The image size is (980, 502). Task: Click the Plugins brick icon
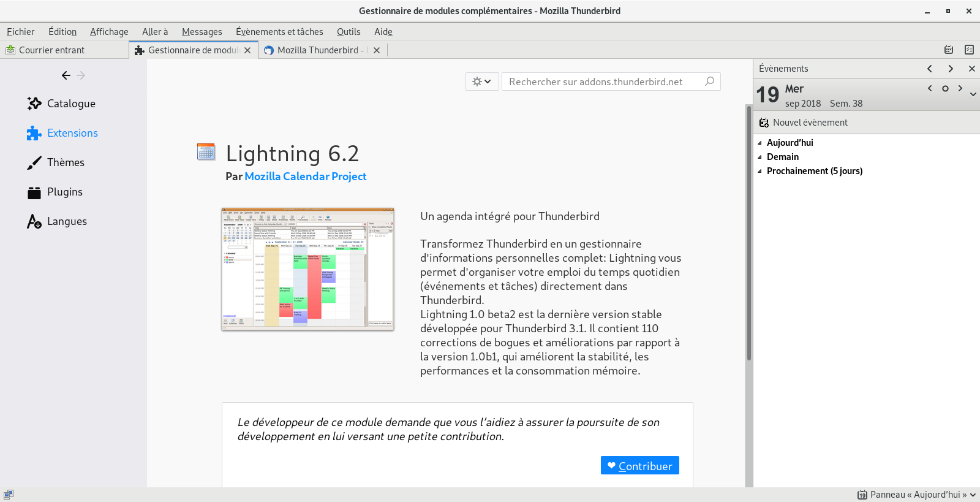[34, 192]
